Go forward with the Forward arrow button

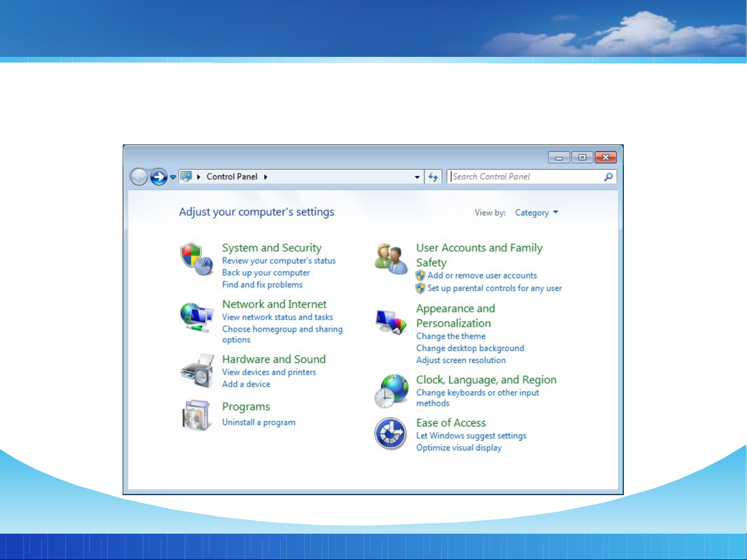159,177
